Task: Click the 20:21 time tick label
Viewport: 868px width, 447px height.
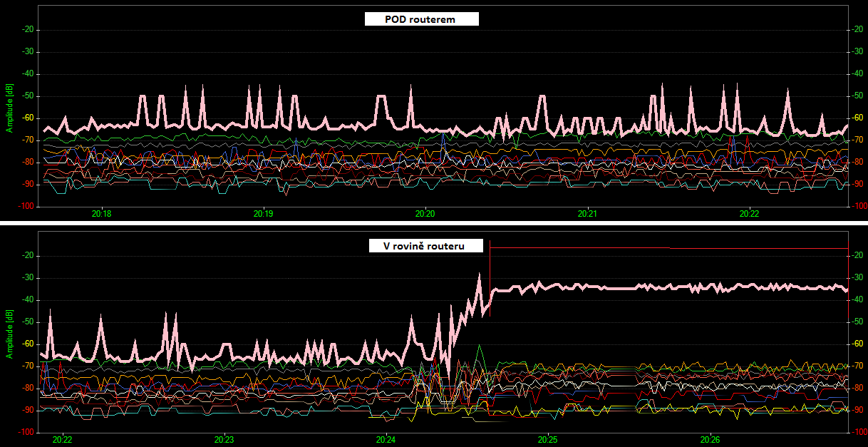Action: 587,214
